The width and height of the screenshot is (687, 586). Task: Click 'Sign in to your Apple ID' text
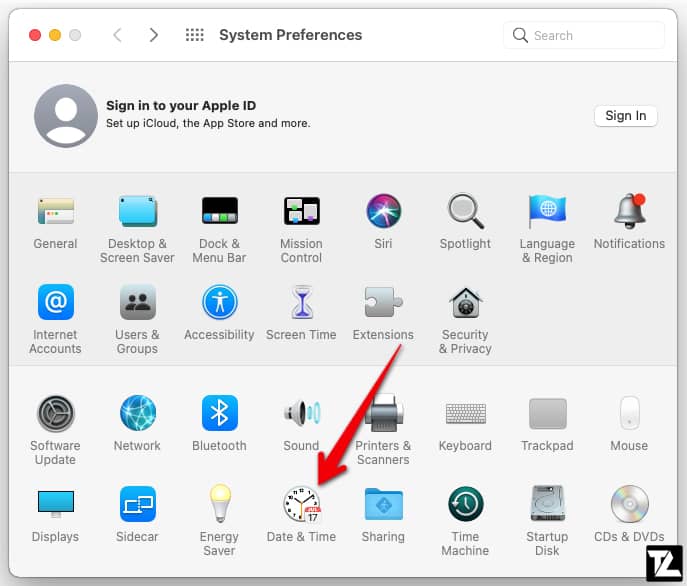coord(181,106)
